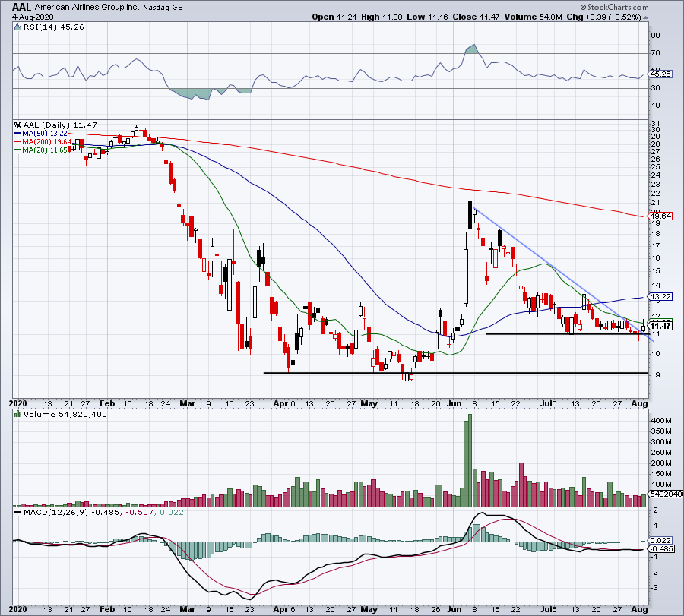Click the 400M label on volume axis
The image size is (684, 616).
pos(661,420)
